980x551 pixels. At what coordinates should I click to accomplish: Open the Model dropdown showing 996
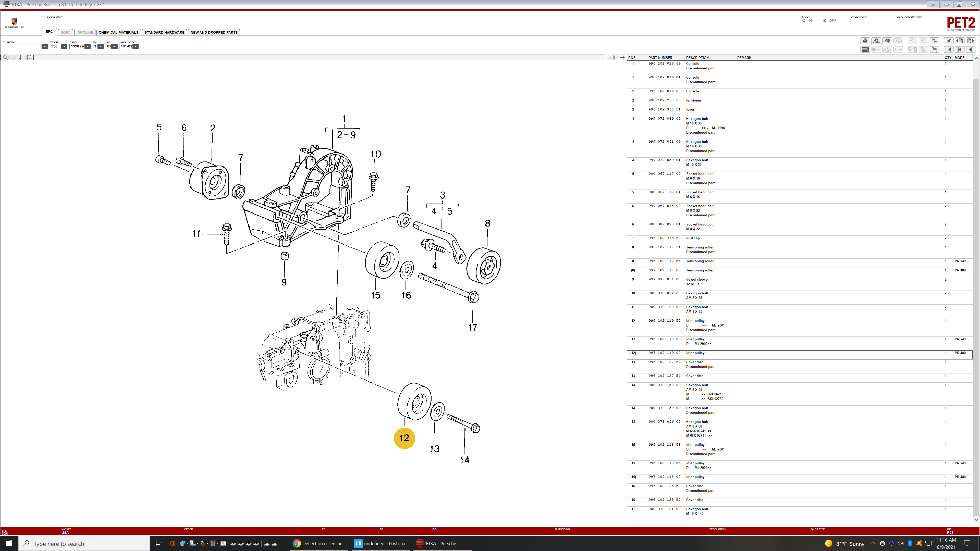click(64, 46)
